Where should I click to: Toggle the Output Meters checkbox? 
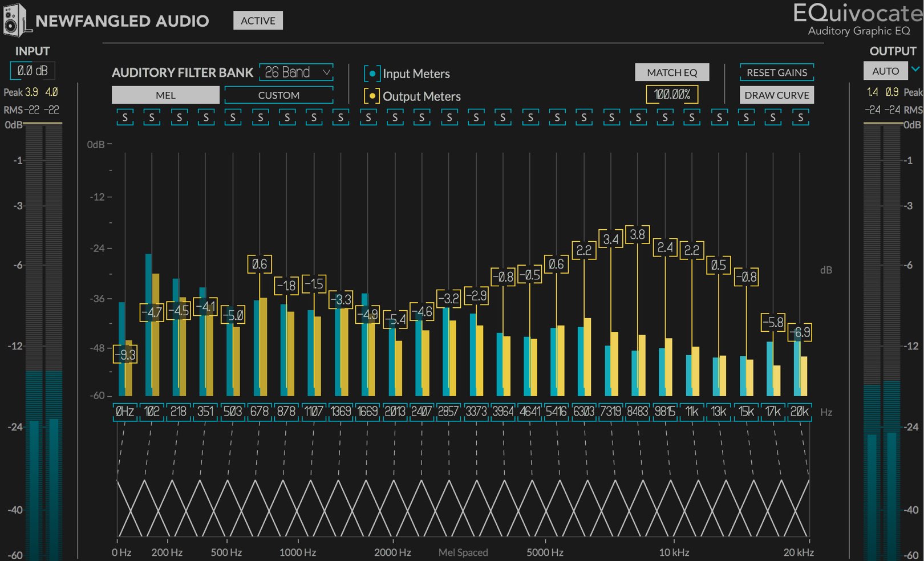coord(372,96)
